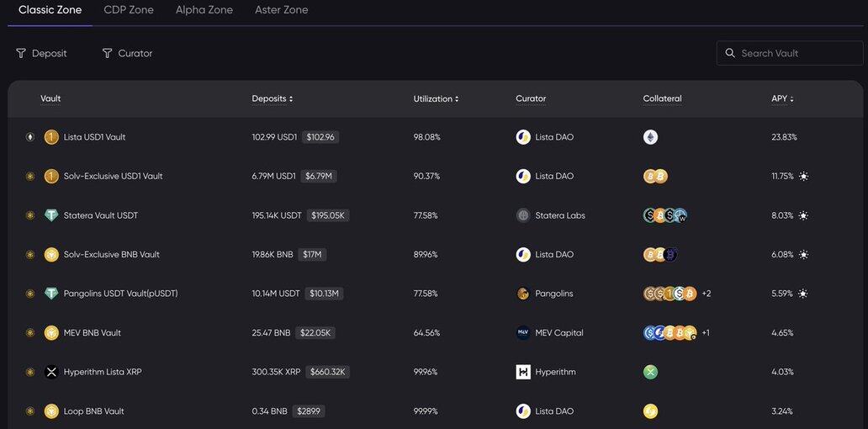
Task: Click the Lista USD1 Vault token icon
Action: (51, 137)
